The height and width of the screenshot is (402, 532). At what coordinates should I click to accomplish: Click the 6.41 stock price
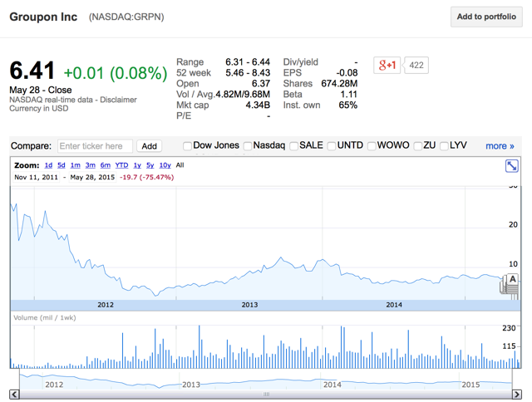[x=32, y=71]
